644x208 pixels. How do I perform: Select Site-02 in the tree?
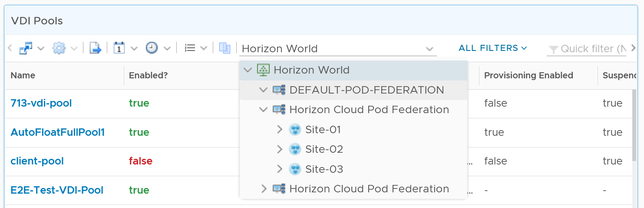[324, 149]
